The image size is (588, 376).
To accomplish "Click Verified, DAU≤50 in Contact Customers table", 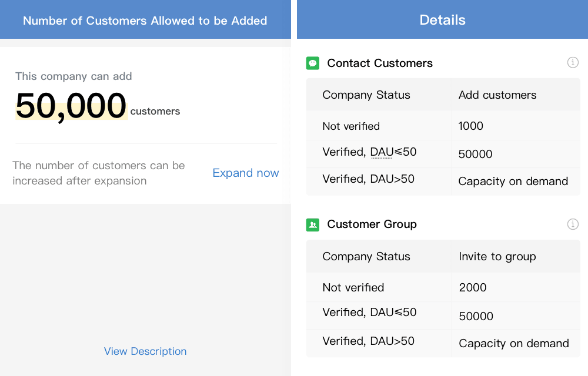I will (369, 152).
